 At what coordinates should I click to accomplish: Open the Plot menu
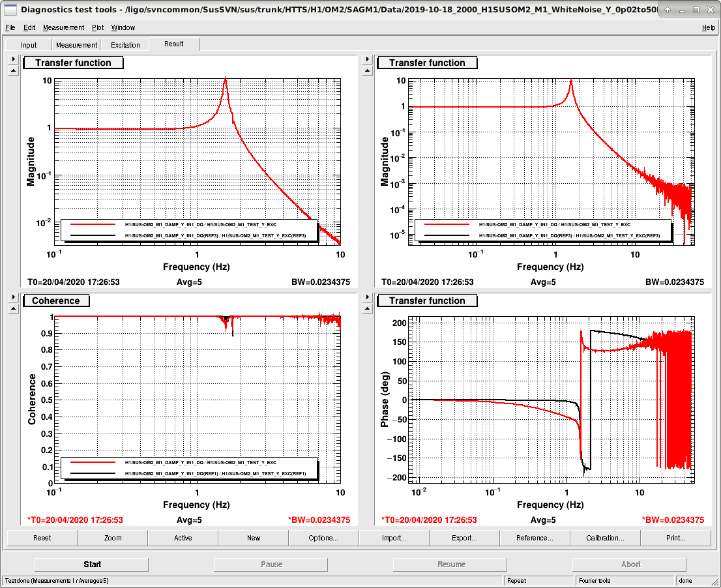(98, 27)
